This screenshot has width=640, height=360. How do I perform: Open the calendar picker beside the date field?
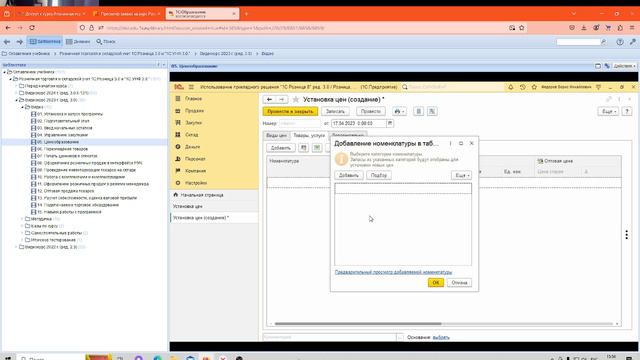(390, 123)
